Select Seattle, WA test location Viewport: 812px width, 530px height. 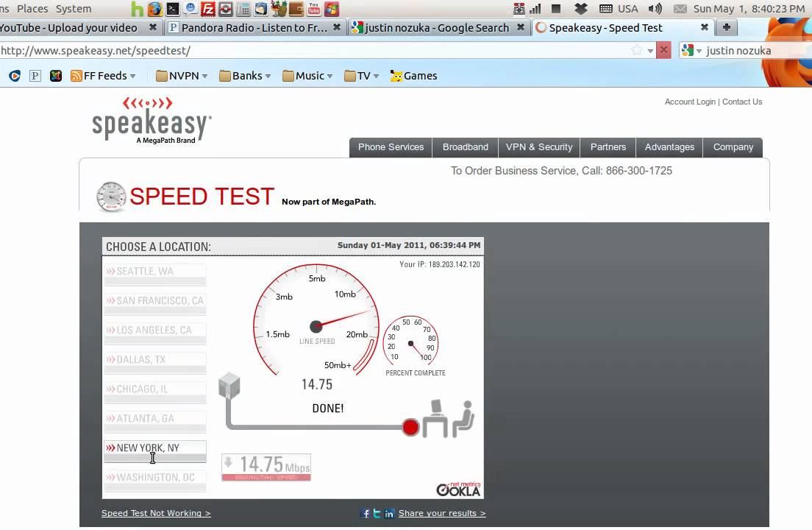[x=155, y=275]
